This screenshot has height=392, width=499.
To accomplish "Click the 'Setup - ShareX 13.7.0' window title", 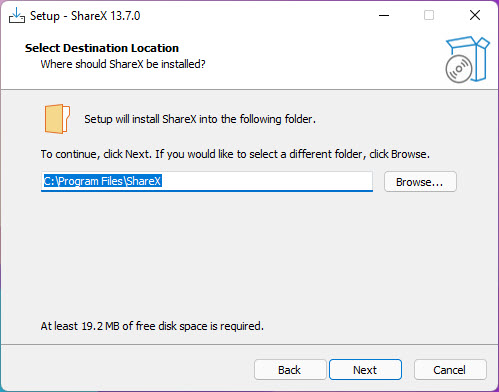I will (x=85, y=16).
